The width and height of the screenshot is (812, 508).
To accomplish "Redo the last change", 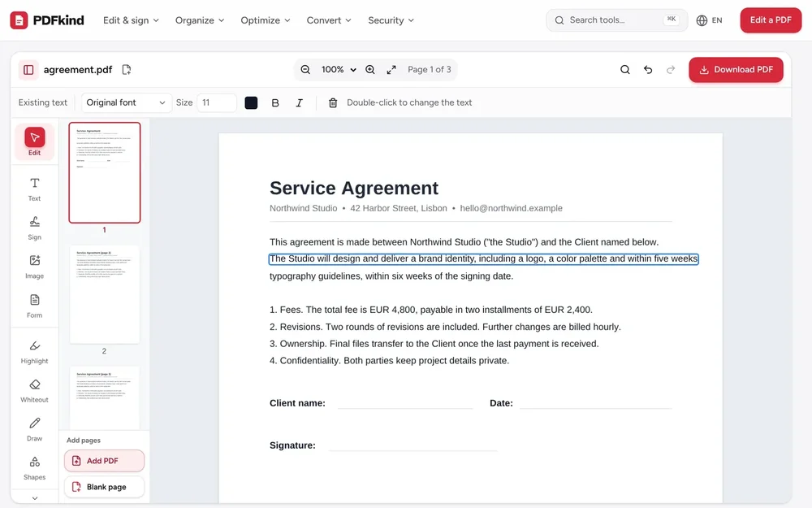I will coord(671,69).
